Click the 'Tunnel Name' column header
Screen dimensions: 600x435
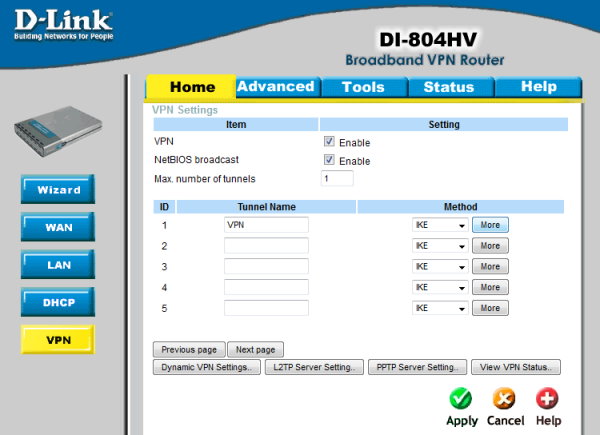coord(266,207)
